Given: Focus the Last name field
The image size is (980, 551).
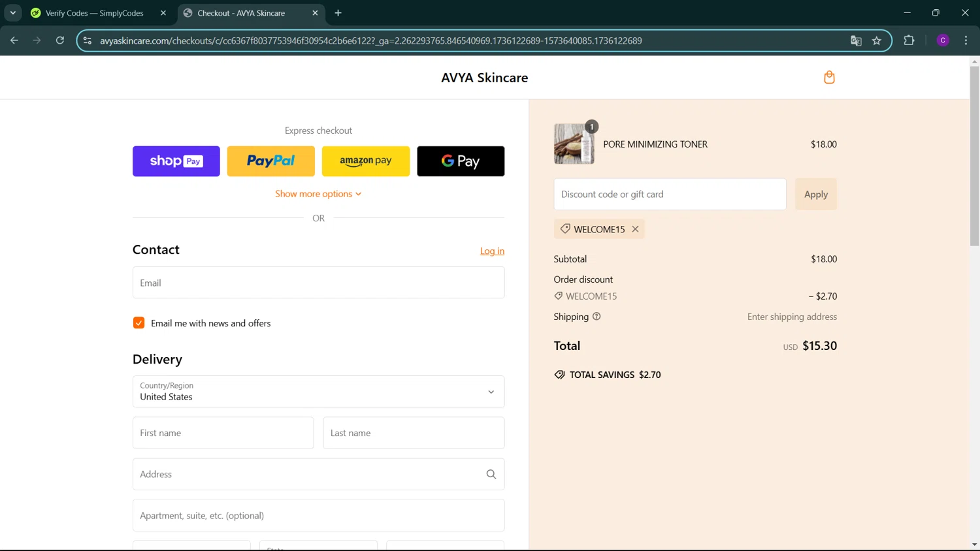Looking at the screenshot, I should click(x=414, y=433).
